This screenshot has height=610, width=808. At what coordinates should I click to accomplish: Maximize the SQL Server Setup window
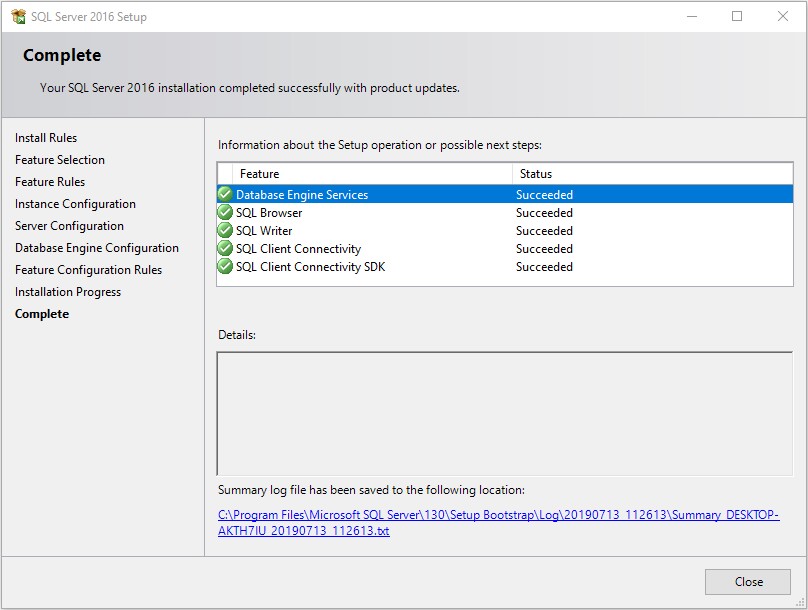(x=737, y=16)
